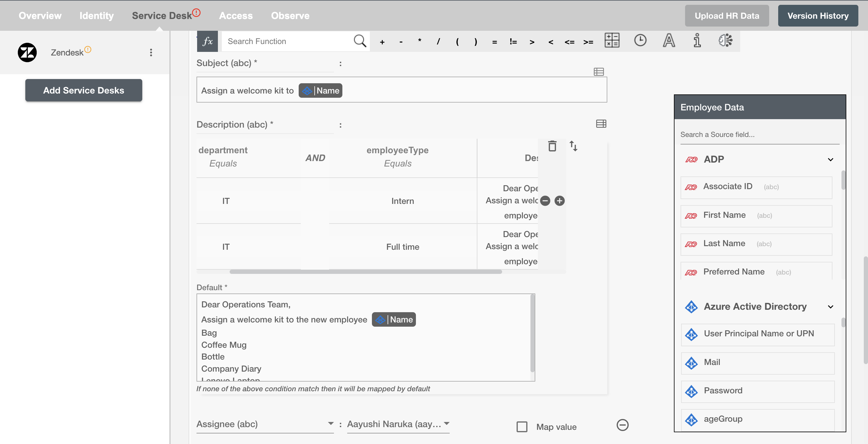Click the Access menu tab

236,15
